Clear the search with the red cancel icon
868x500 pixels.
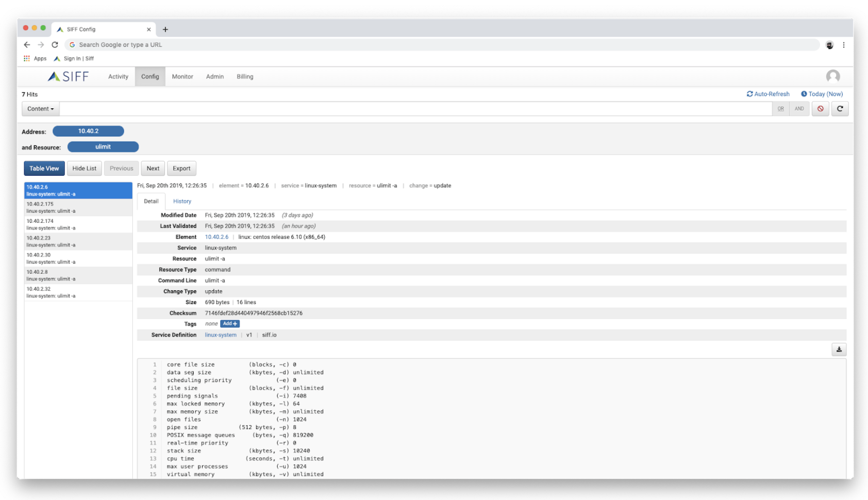tap(820, 109)
